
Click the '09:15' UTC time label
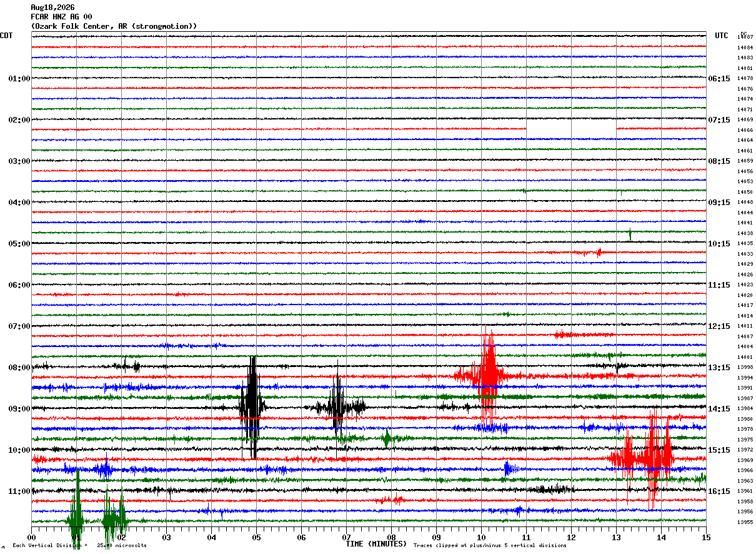[719, 203]
